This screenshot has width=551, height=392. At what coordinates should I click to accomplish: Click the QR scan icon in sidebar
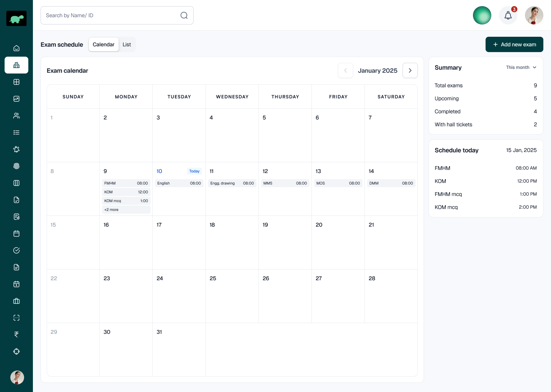[16, 318]
